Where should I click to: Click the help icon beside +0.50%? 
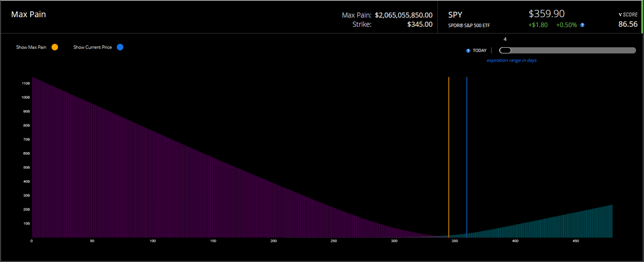pos(582,25)
